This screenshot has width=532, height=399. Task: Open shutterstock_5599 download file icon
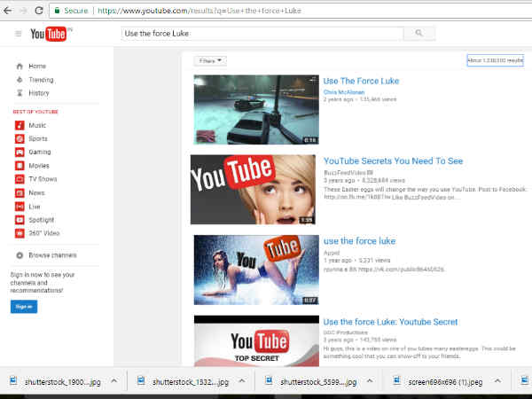[269, 380]
